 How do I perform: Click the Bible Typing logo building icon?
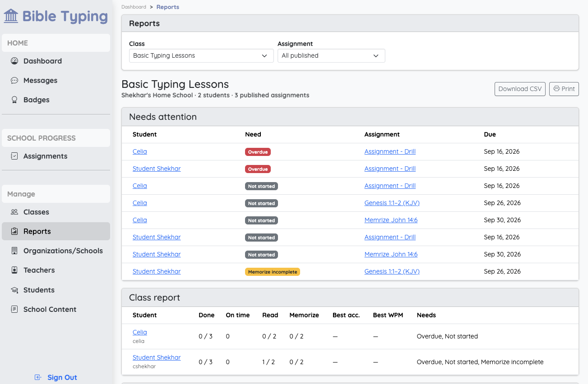pyautogui.click(x=11, y=16)
